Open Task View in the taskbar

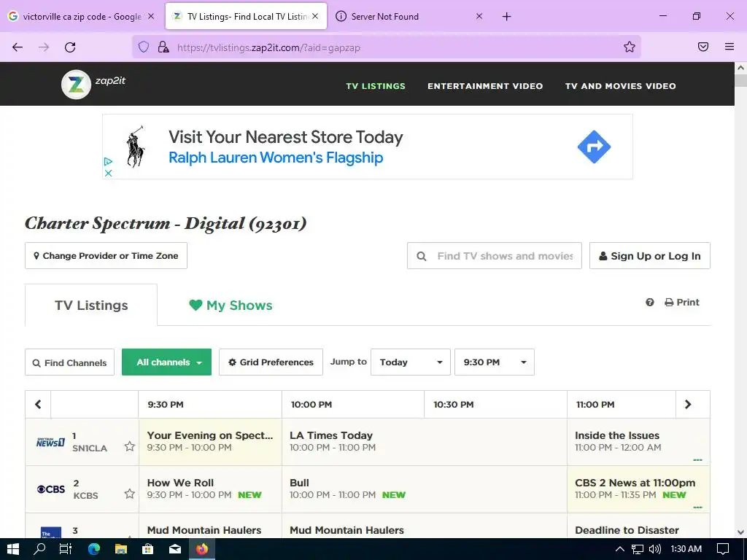point(66,549)
